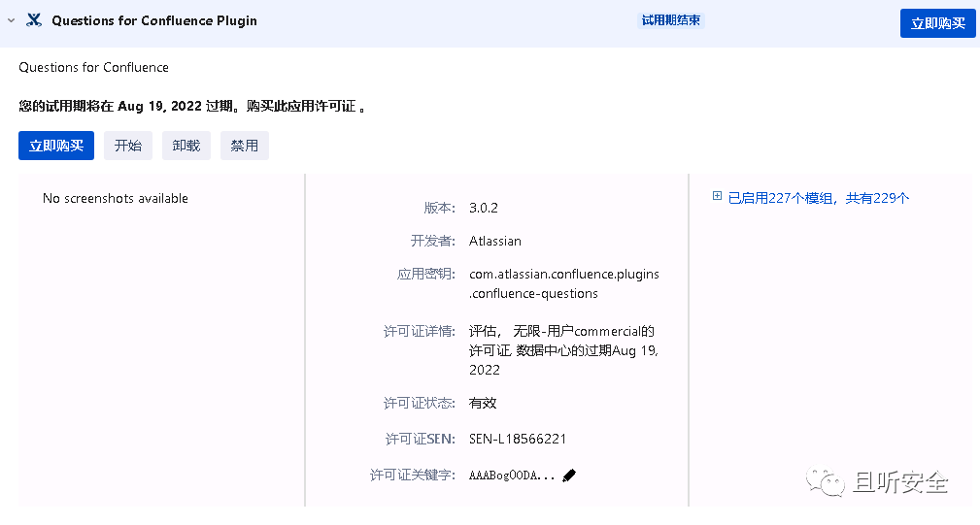Click the Questions for Confluence plugin logo icon

click(x=34, y=20)
